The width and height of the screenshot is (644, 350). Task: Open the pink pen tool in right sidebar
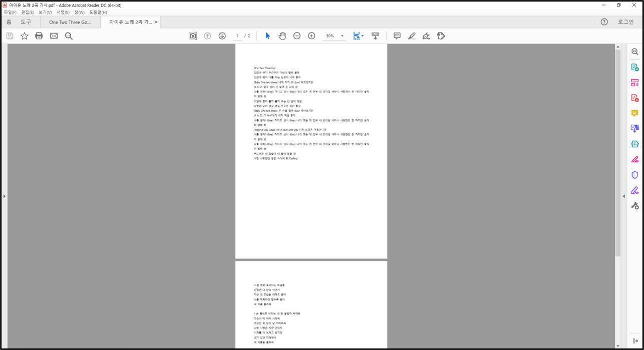click(635, 160)
